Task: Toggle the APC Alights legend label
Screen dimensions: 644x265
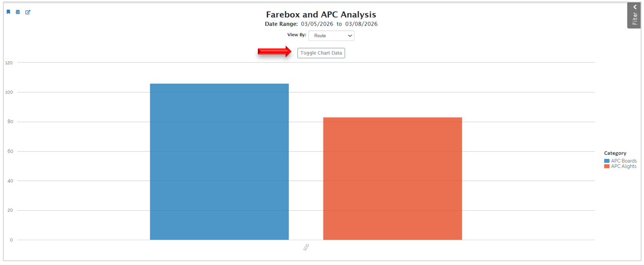Action: (x=624, y=167)
